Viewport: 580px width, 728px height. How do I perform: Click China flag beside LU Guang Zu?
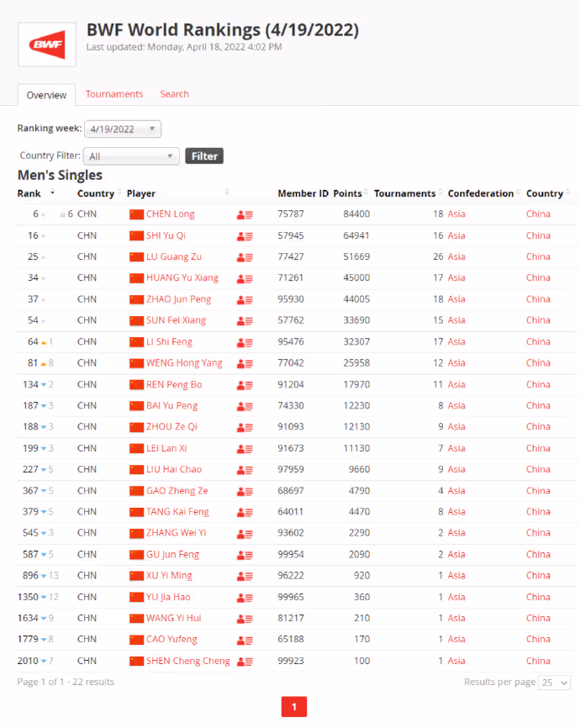(136, 256)
